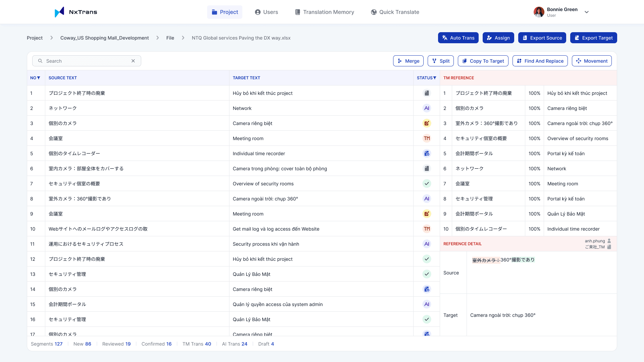Click confirmed check icon for segment 16
The width and height of the screenshot is (644, 362).
427,319
